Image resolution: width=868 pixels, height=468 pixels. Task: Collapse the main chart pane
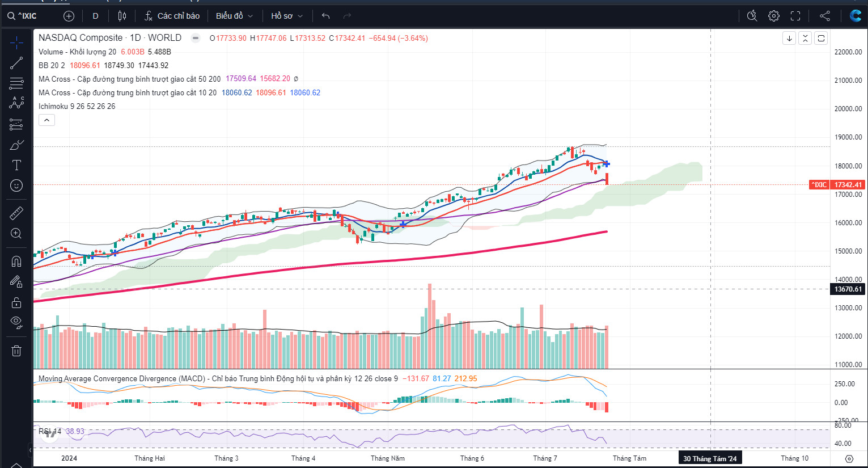(805, 38)
